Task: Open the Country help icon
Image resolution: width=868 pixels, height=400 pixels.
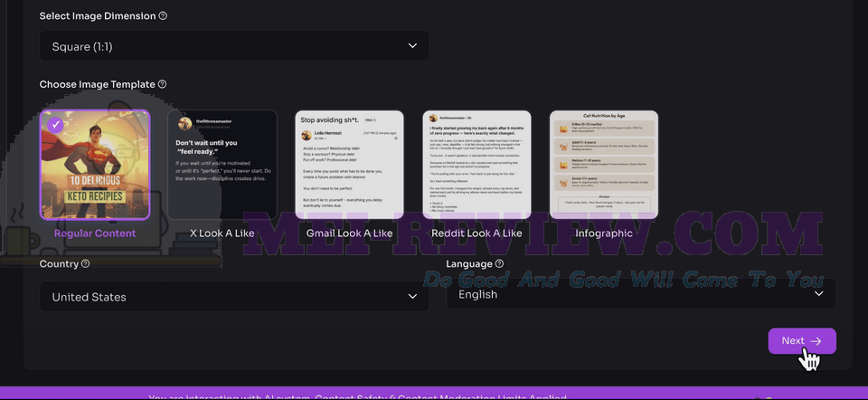Action: 85,263
